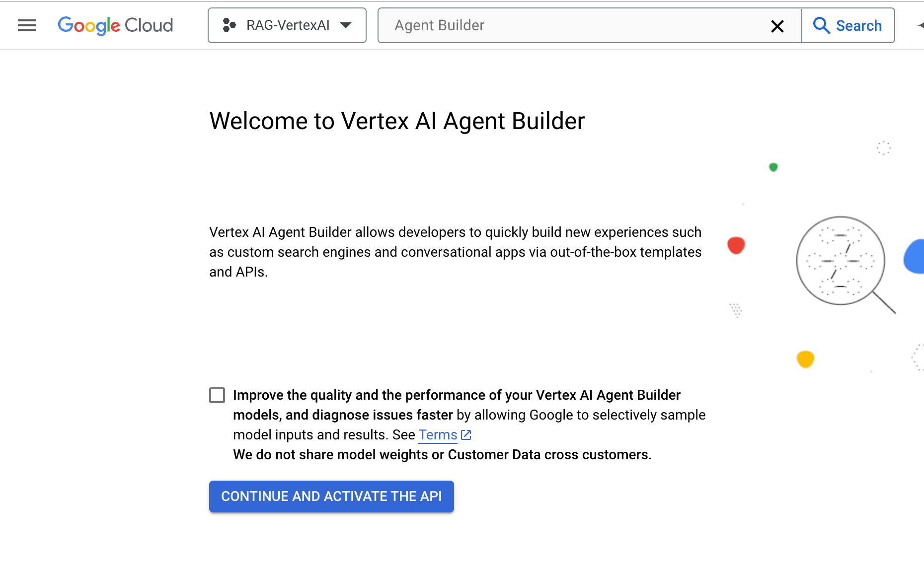The width and height of the screenshot is (924, 570).
Task: Click Continue and Activate the API
Action: pos(331,496)
